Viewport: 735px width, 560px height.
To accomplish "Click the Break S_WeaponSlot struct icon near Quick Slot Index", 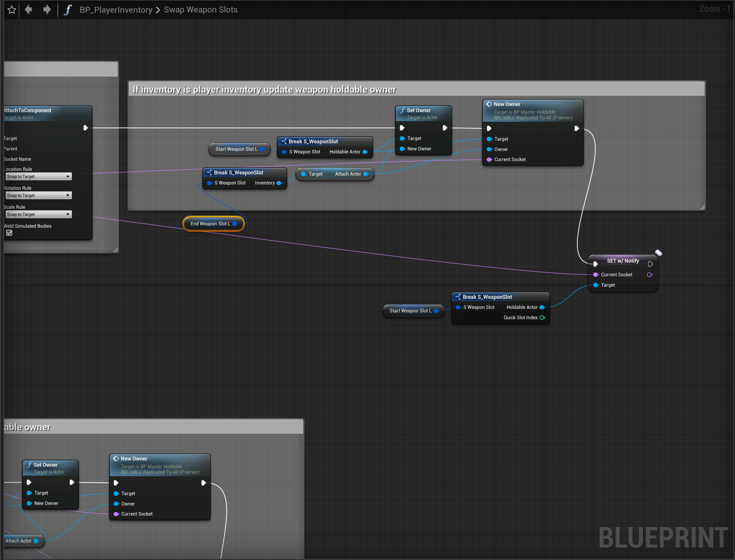I will point(458,297).
